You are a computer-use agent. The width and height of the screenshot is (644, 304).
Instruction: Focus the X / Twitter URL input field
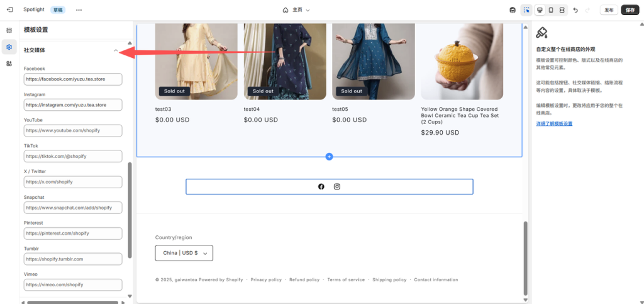pyautogui.click(x=73, y=182)
